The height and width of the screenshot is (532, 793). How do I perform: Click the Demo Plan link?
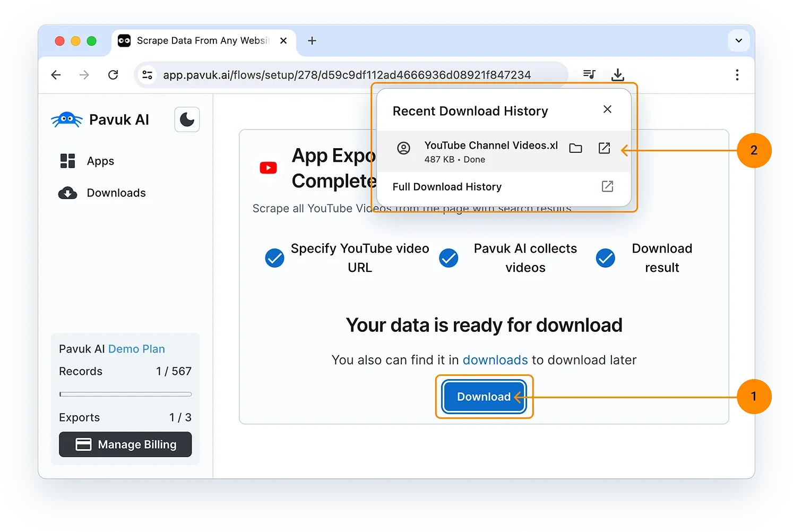click(x=136, y=349)
